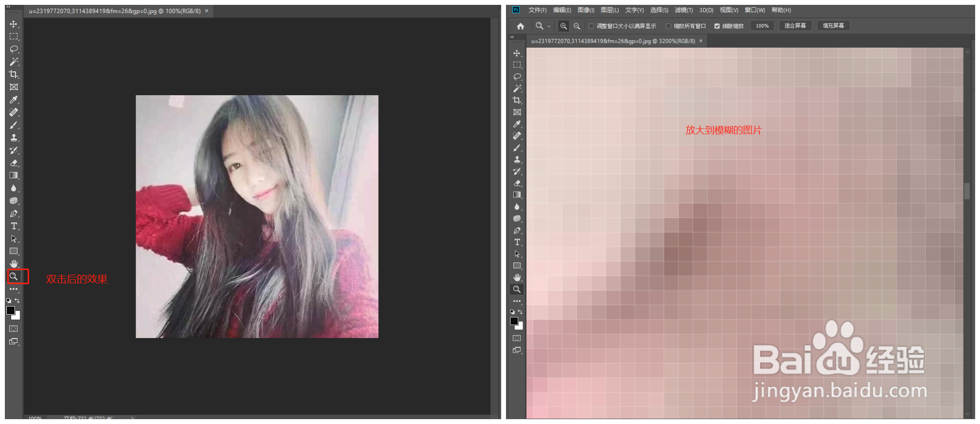Open the 文件(F) menu

click(x=537, y=10)
